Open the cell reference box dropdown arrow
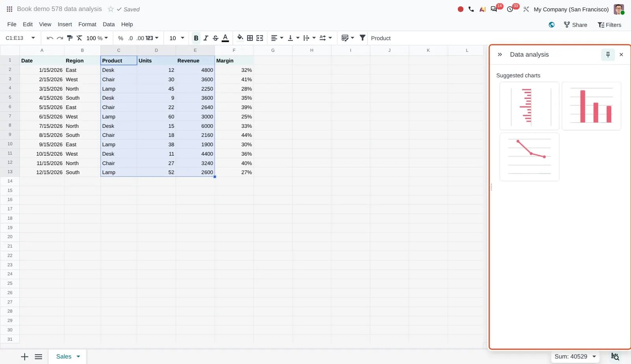Screen dimensions: 631x364 point(33,38)
